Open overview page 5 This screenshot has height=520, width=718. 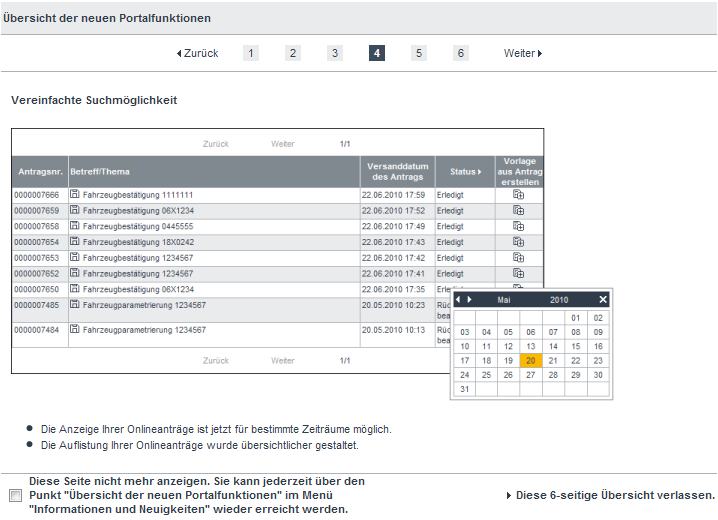(419, 53)
